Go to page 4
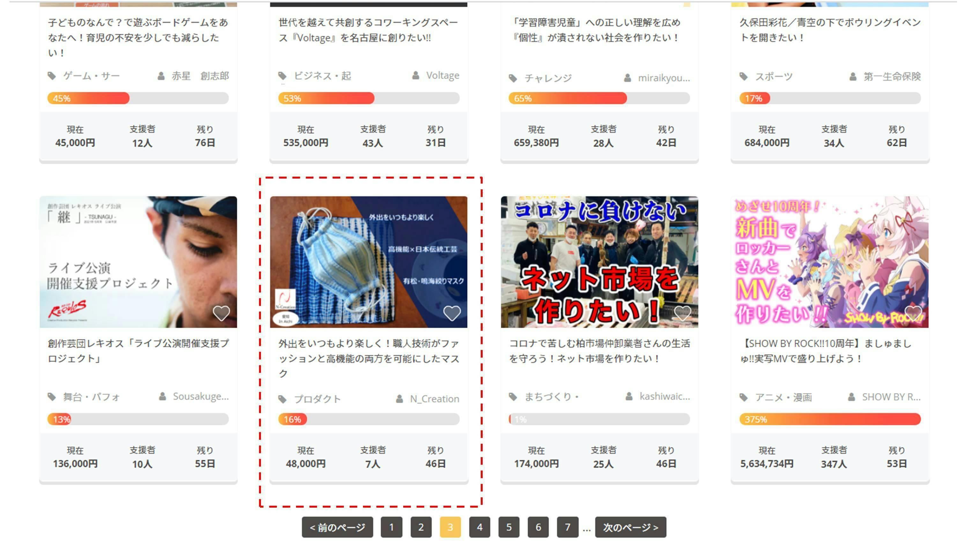 point(479,527)
